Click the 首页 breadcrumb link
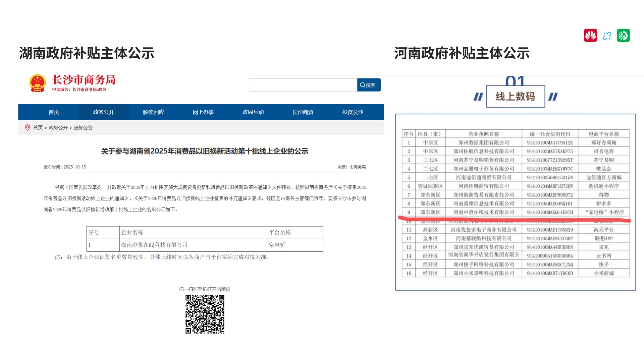The height and width of the screenshot is (362, 644). [x=38, y=128]
